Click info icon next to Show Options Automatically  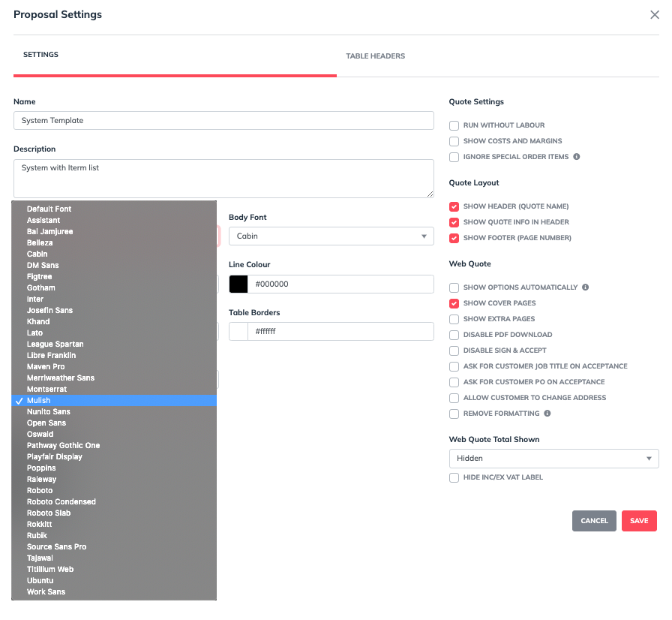[x=585, y=287]
